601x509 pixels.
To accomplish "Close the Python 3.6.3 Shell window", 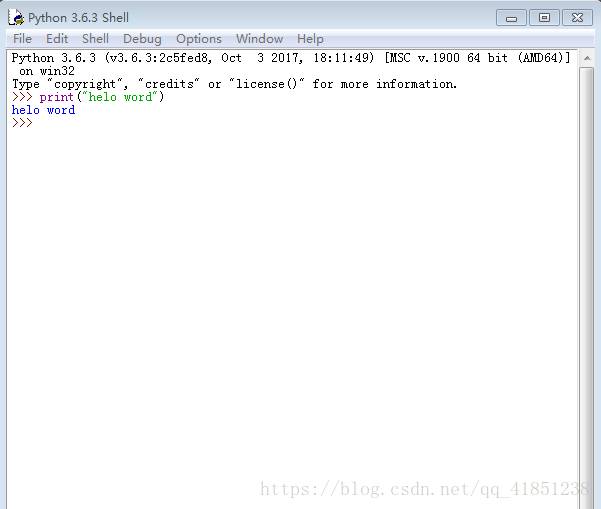I will pyautogui.click(x=577, y=17).
